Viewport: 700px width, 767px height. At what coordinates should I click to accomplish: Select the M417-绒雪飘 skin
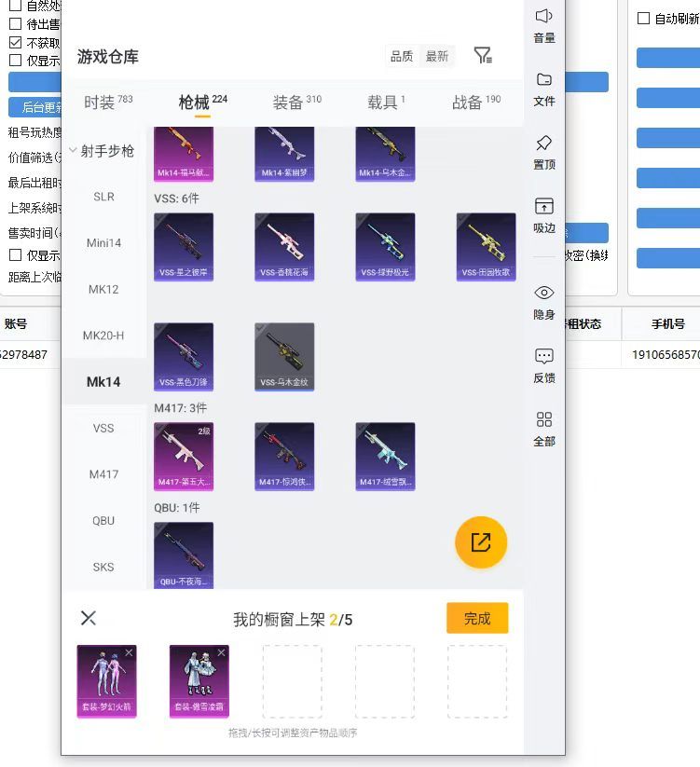coord(385,457)
